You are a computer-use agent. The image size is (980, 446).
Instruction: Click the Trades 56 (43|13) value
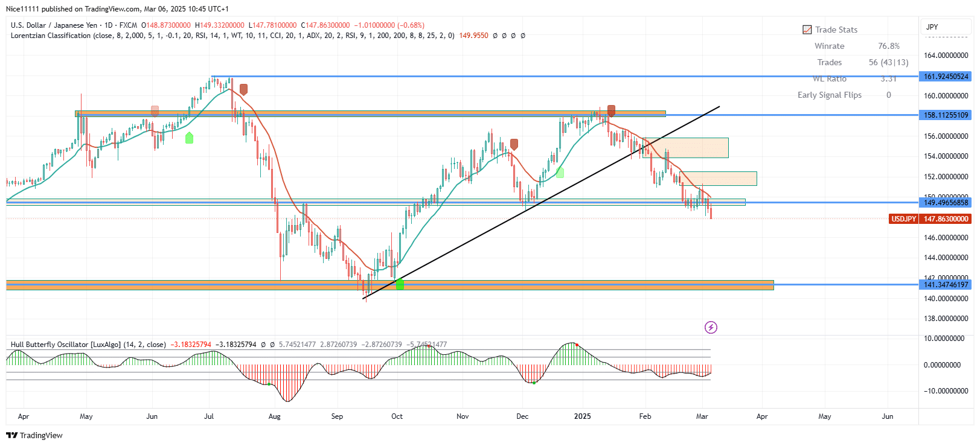[x=888, y=62]
